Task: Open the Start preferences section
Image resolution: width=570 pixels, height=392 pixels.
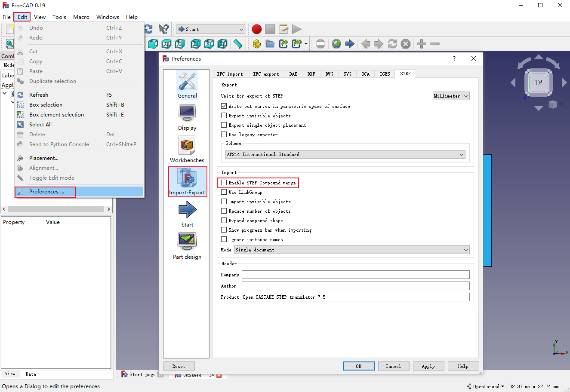Action: point(187,214)
